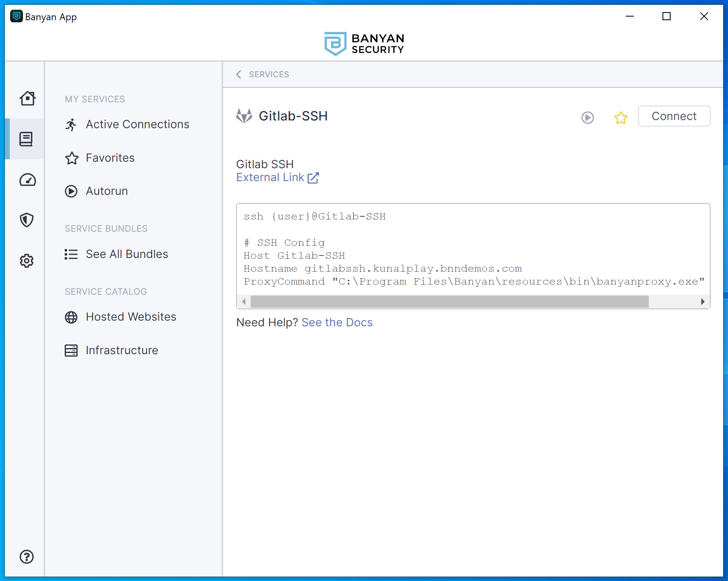
Task: Minimize the Banyan App window
Action: pos(629,16)
